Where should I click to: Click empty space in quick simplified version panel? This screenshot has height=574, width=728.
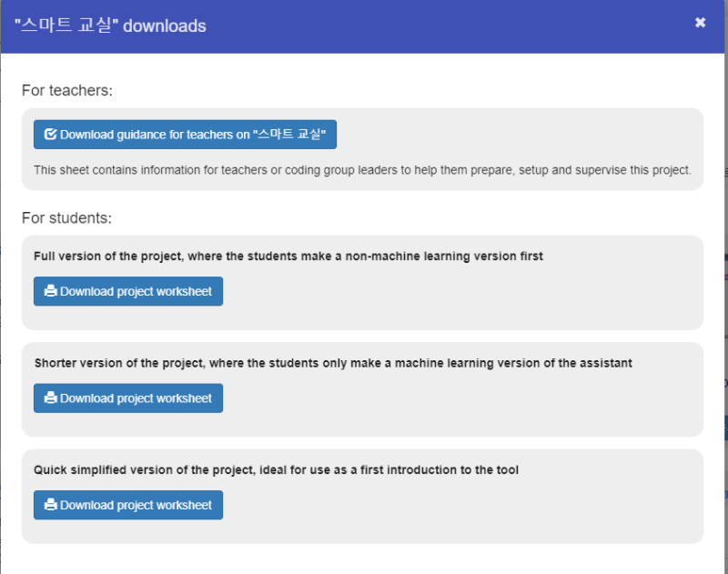(x=455, y=508)
